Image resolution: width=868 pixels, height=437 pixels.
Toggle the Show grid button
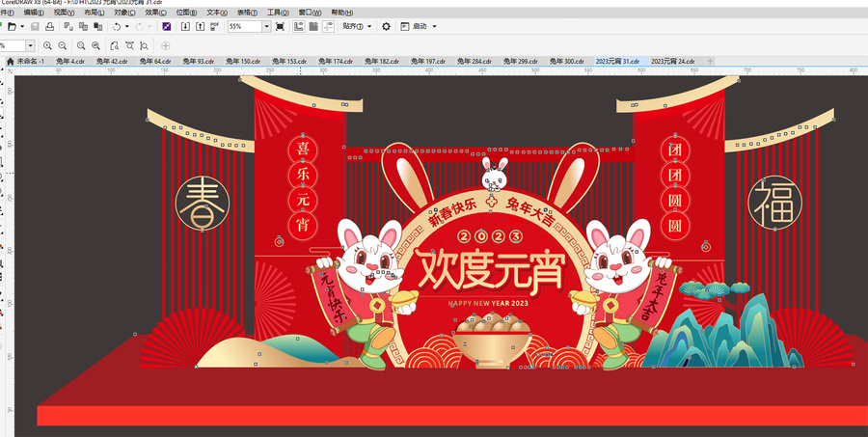313,26
